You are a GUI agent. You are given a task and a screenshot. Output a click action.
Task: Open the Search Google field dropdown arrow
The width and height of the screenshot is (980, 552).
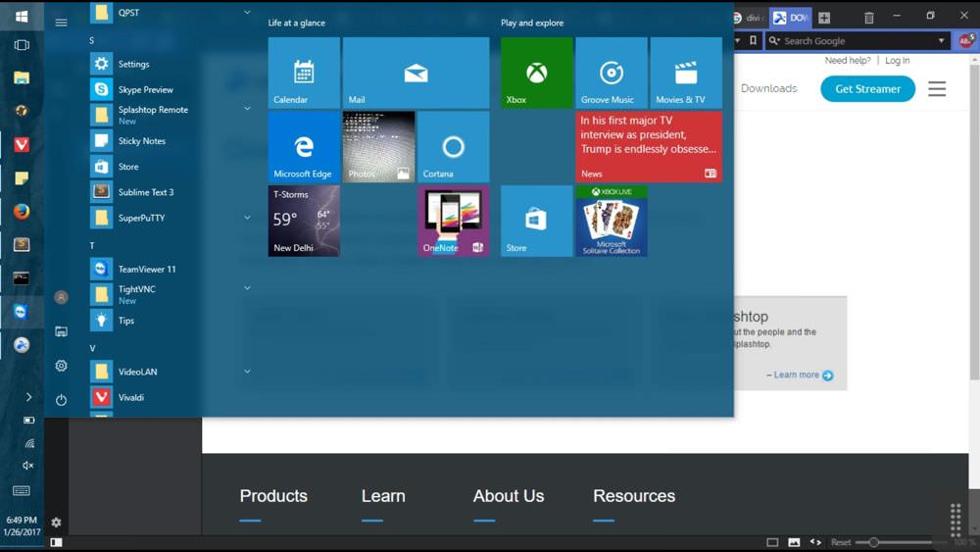pyautogui.click(x=942, y=41)
